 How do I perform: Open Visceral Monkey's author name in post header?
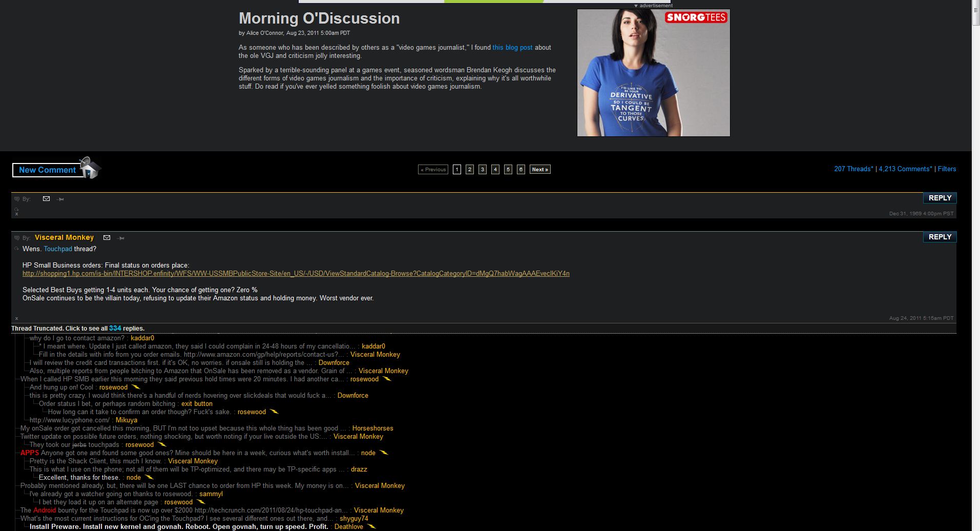(x=64, y=237)
